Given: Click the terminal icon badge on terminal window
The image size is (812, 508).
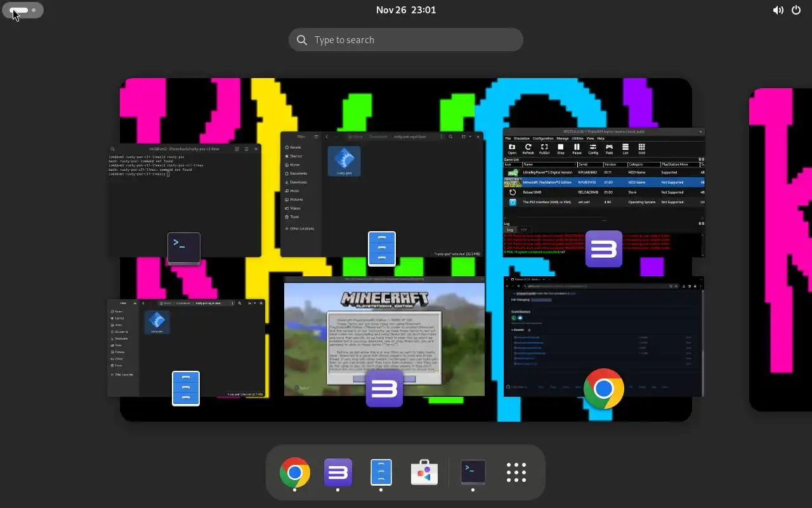Looking at the screenshot, I should (x=184, y=248).
